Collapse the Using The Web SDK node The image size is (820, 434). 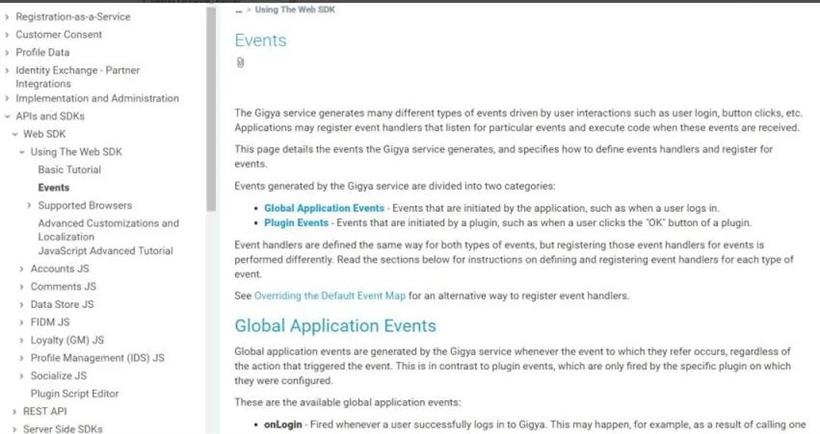click(x=22, y=152)
